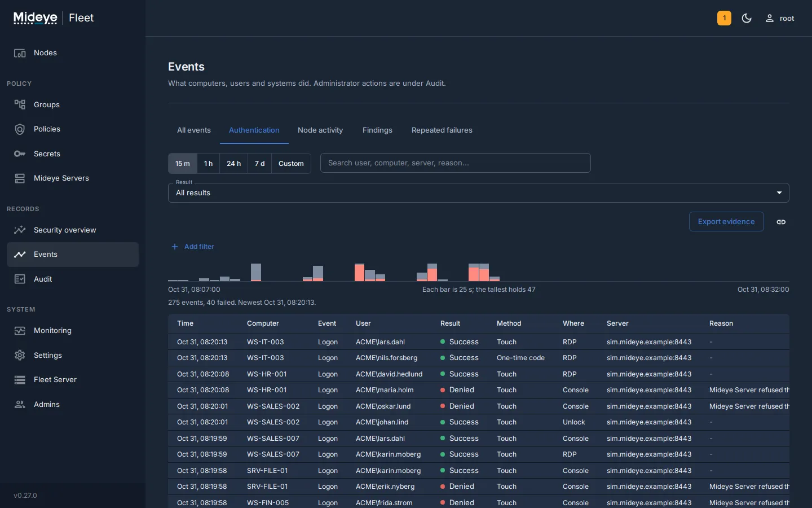Sort table by Time column header
Image resolution: width=812 pixels, height=508 pixels.
point(186,324)
